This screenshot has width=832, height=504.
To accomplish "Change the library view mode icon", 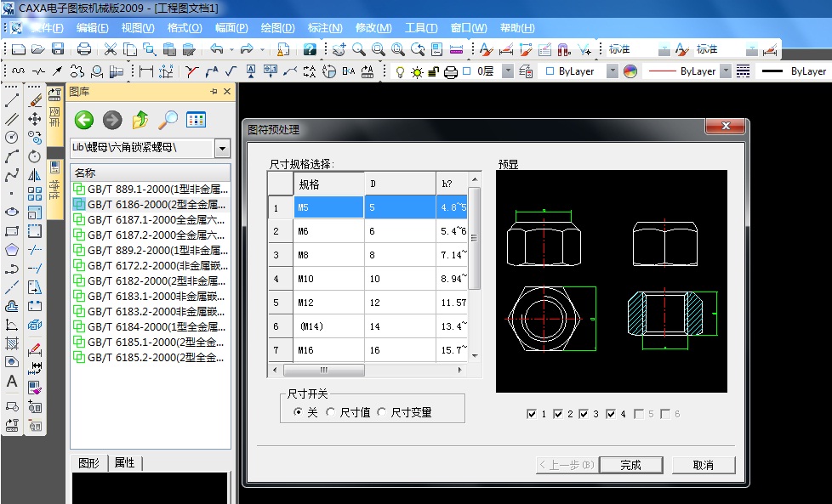I will 196,121.
